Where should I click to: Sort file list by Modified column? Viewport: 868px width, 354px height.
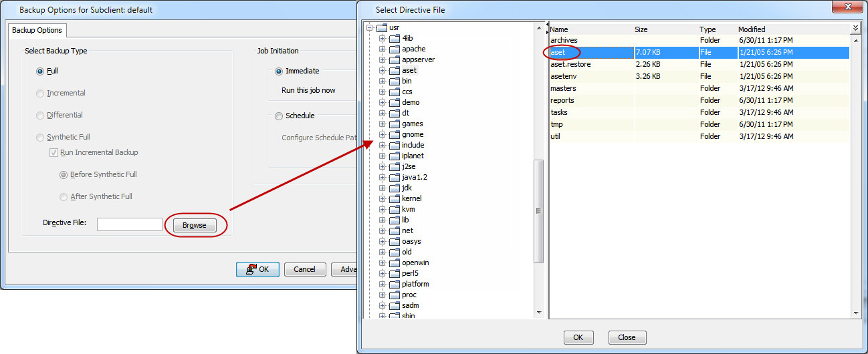pos(752,29)
